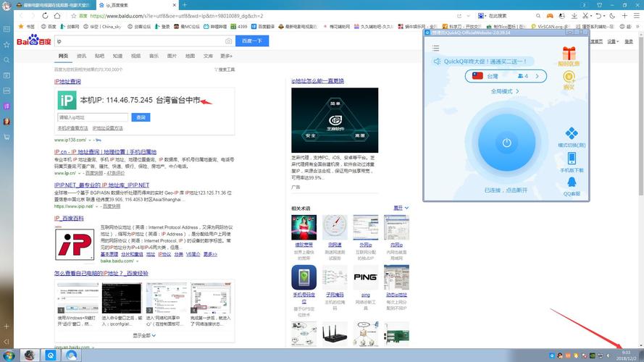
Task: Click the browser toolbar magnifier search icon
Action: click(x=538, y=16)
